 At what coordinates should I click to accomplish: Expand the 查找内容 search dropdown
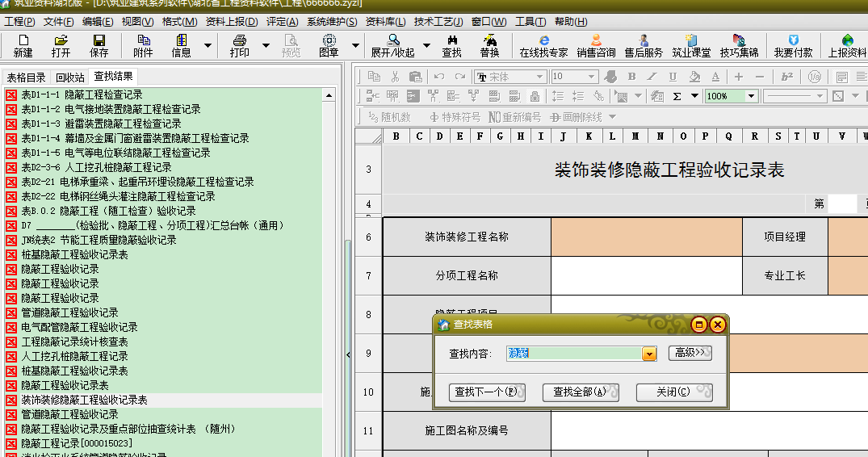tap(649, 354)
